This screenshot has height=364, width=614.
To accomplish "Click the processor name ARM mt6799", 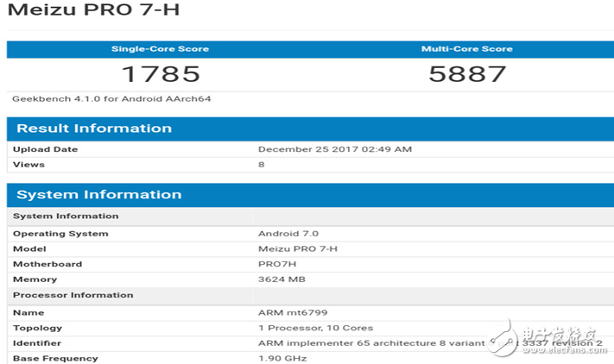I will (292, 312).
